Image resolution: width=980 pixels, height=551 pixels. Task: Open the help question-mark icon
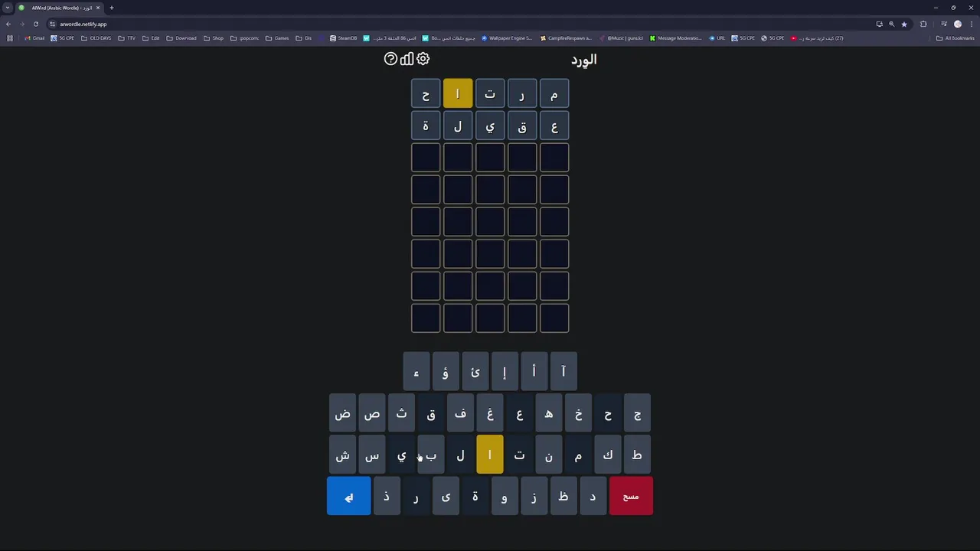coord(390,59)
